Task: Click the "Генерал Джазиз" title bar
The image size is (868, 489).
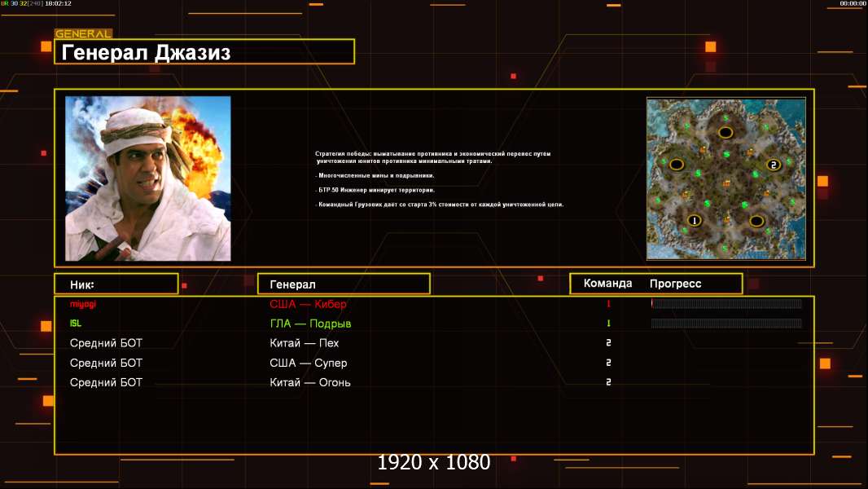Action: click(204, 52)
